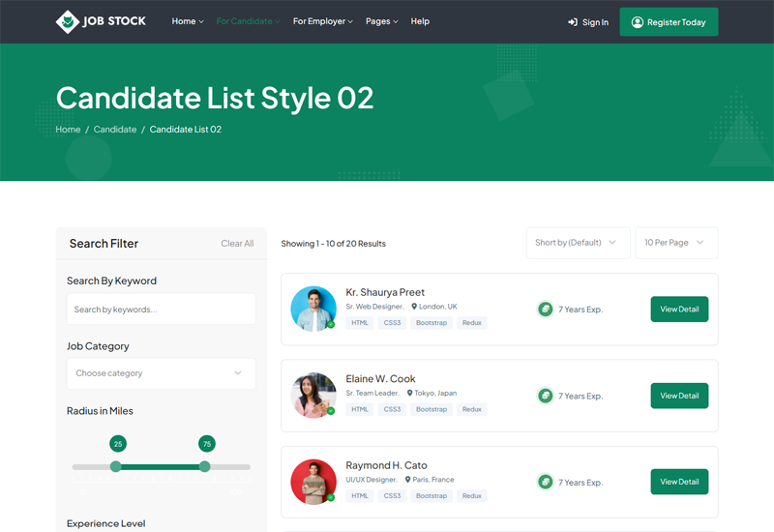
Task: Select the Help menu item
Action: coord(420,21)
